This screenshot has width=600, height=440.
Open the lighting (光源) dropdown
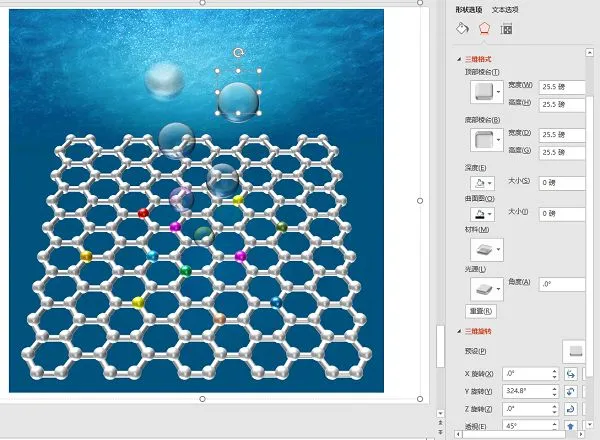point(487,289)
